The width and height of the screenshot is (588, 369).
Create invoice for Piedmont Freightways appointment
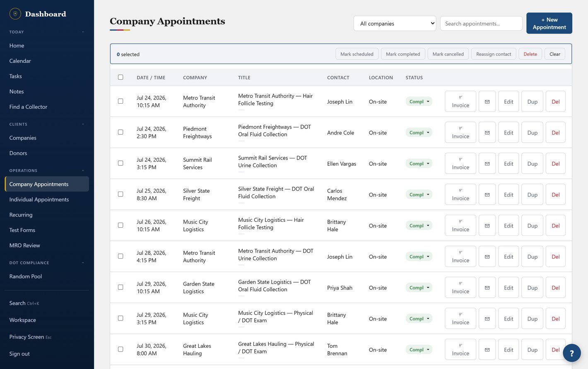click(x=460, y=133)
